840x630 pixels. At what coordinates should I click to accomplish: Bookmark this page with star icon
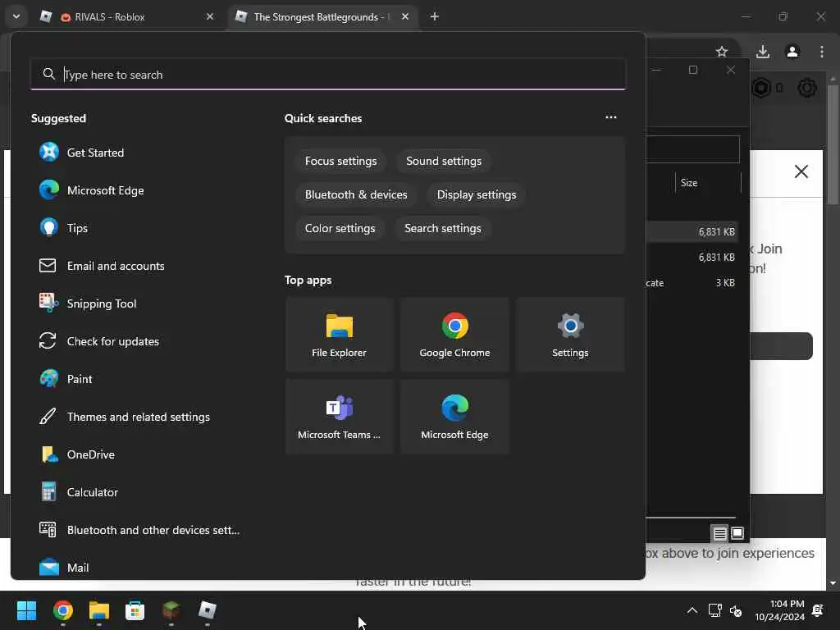722,52
